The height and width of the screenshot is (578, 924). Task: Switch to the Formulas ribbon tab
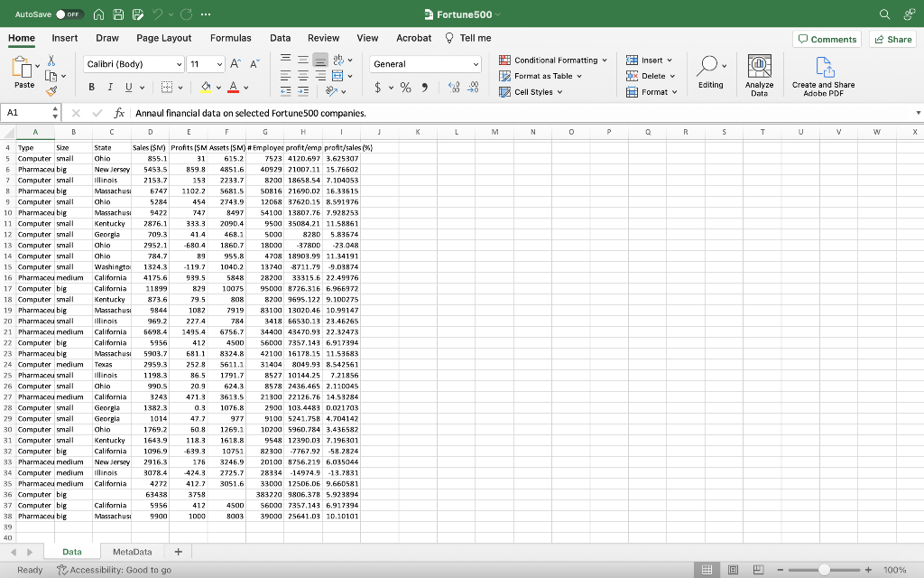click(231, 38)
